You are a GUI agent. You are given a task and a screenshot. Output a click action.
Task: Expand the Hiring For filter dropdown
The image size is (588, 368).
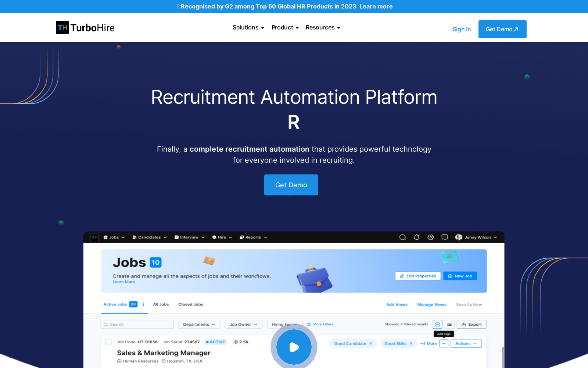(284, 324)
